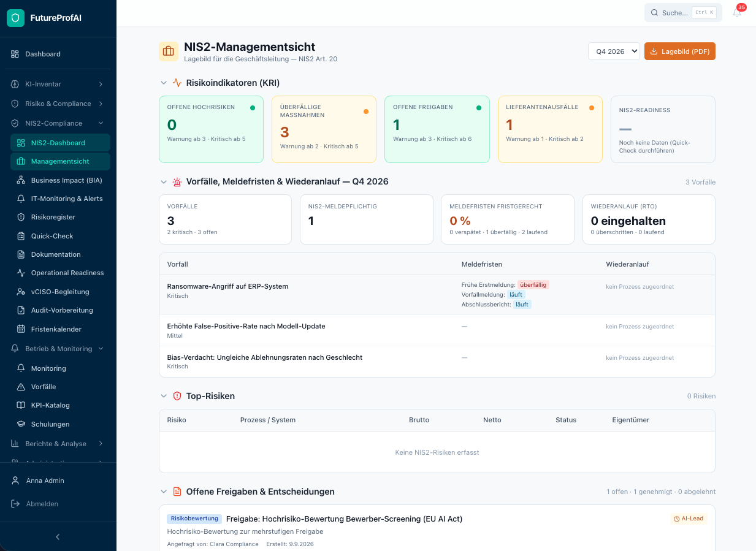
Task: Click the Anna Admin user icon
Action: coord(15,481)
